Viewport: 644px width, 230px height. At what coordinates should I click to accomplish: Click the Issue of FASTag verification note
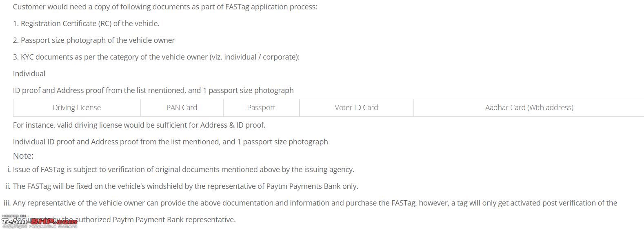pos(184,170)
